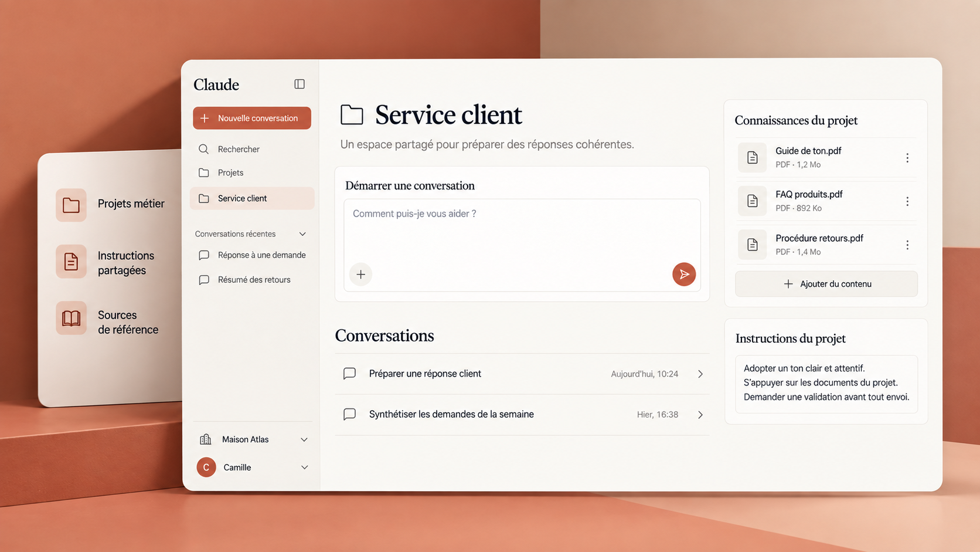
Task: Open Synthétiser les demandes via its chevron
Action: click(700, 415)
